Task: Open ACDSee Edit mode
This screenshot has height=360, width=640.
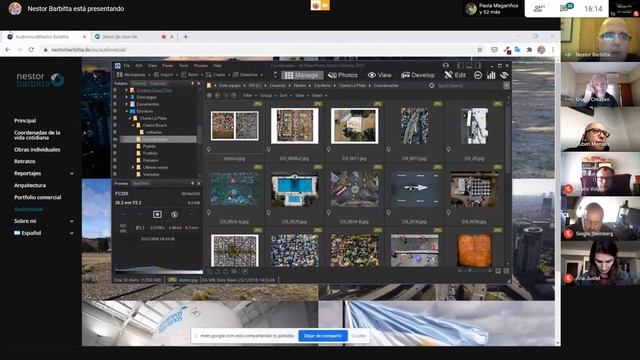Action: [455, 75]
